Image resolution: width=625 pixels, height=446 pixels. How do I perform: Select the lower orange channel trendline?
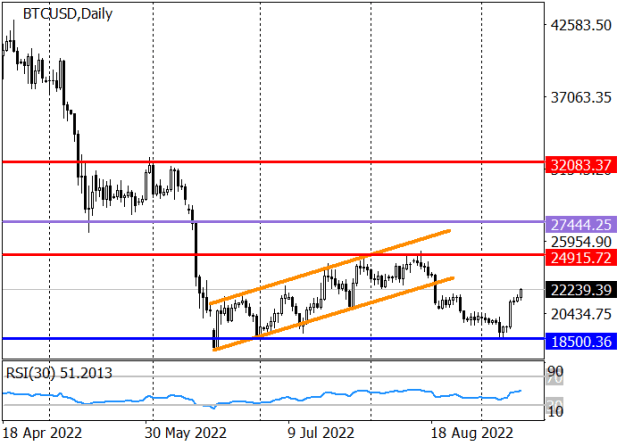coord(334,314)
